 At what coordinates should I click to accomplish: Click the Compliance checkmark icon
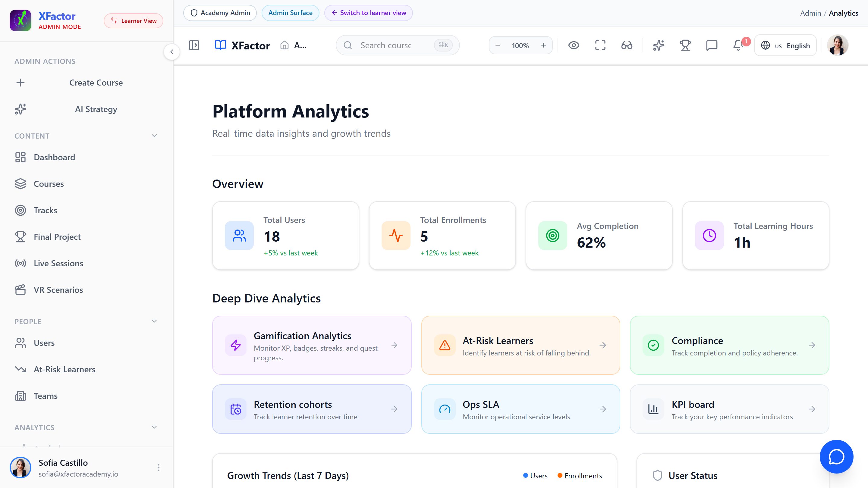(x=653, y=345)
